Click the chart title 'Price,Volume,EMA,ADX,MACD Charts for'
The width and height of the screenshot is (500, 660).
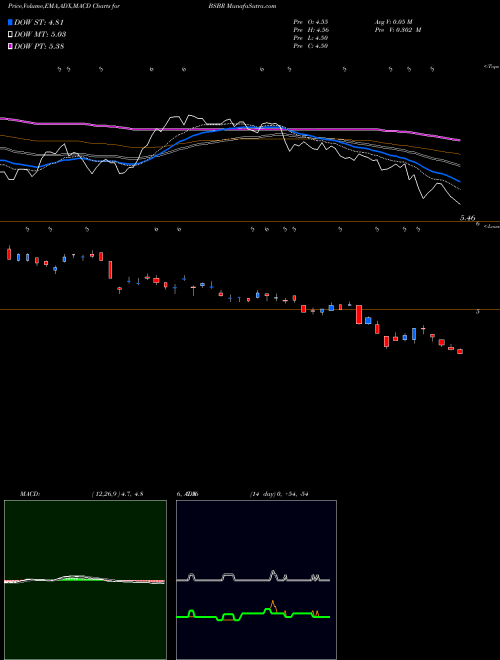click(x=64, y=6)
